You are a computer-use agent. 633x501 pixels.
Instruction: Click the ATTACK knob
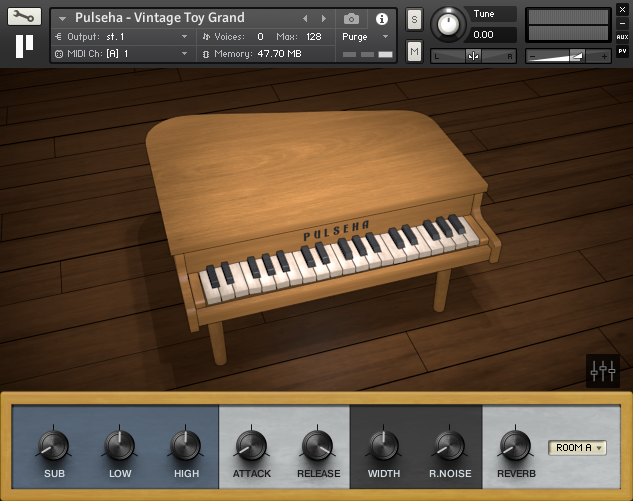point(252,445)
